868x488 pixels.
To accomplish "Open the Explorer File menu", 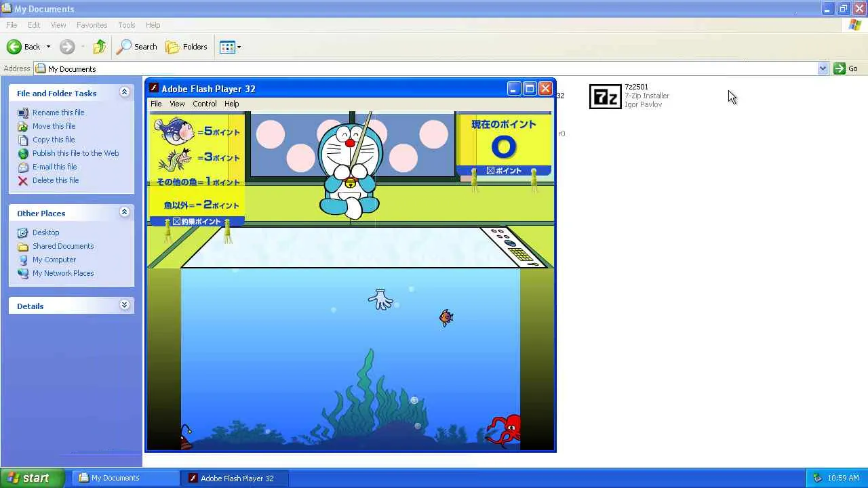I will point(12,25).
